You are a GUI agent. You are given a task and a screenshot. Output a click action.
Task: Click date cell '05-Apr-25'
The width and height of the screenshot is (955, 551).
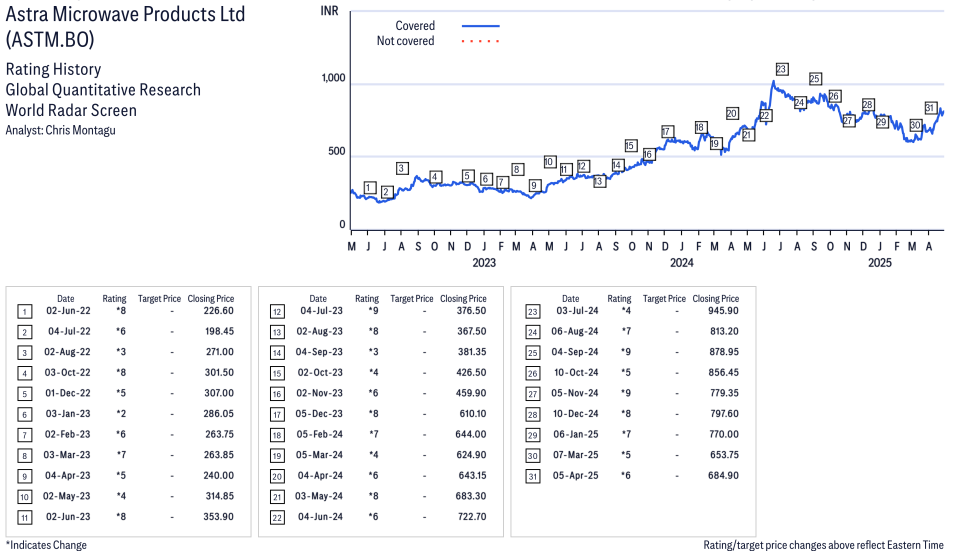pyautogui.click(x=576, y=476)
